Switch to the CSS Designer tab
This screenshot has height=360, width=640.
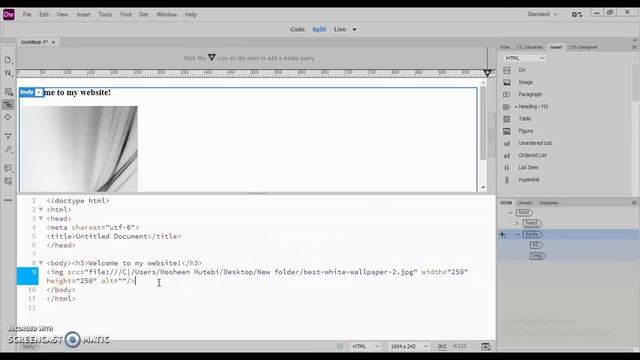point(582,47)
